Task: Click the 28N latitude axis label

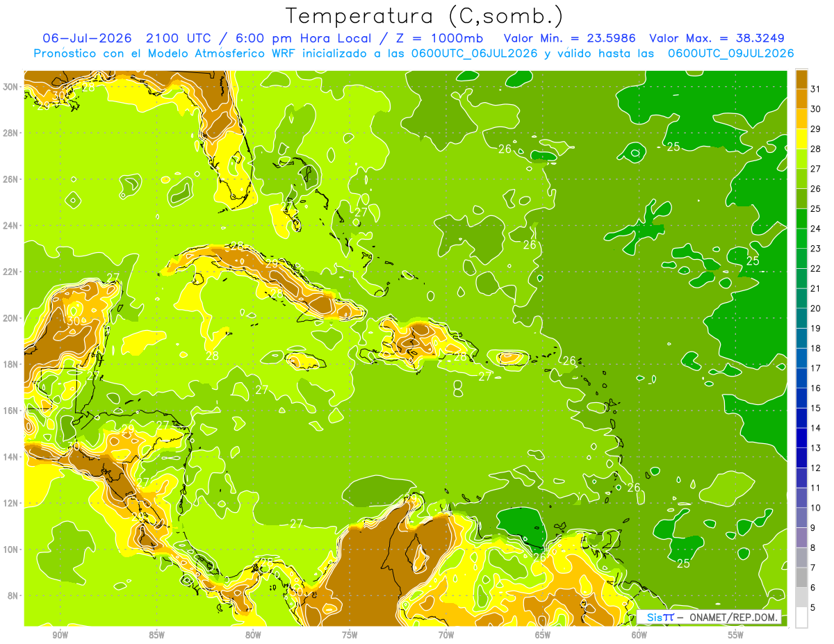Action: click(x=10, y=133)
